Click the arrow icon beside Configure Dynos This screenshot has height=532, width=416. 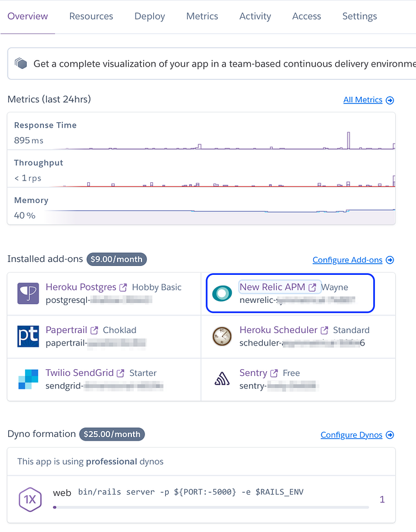(x=390, y=435)
